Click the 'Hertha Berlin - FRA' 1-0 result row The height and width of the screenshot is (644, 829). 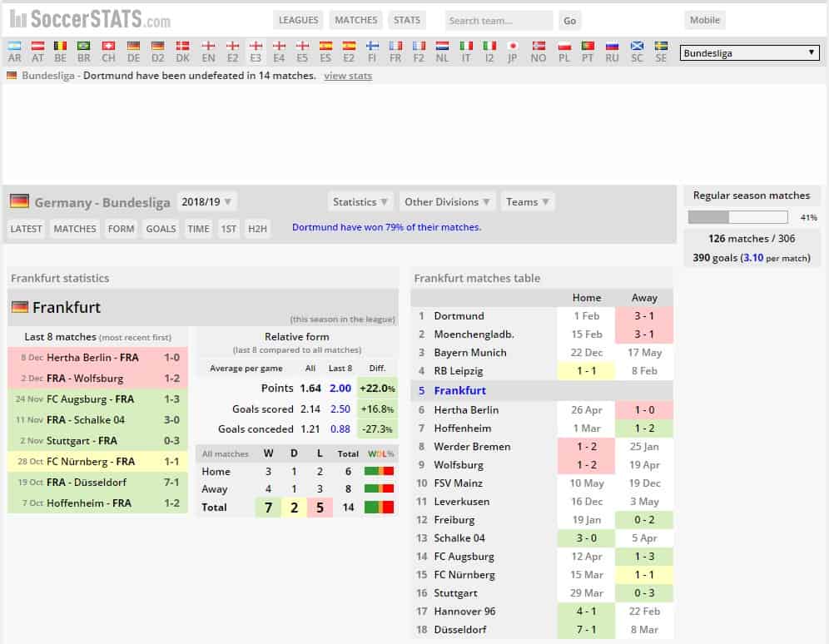[x=98, y=358]
